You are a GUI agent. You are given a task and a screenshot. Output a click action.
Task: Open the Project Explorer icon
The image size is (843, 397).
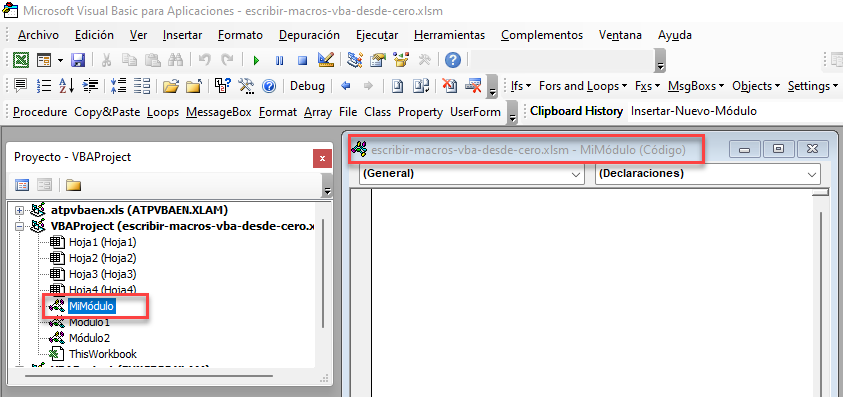[355, 60]
